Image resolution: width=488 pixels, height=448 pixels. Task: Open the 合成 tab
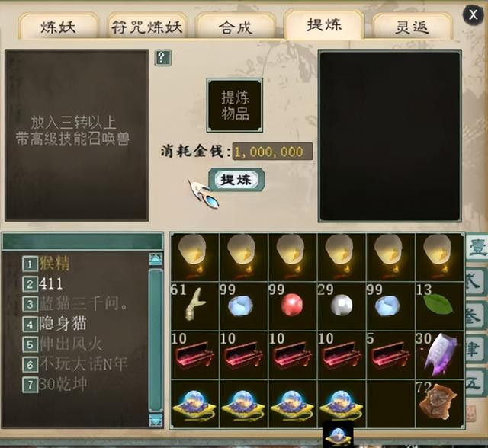click(x=235, y=27)
